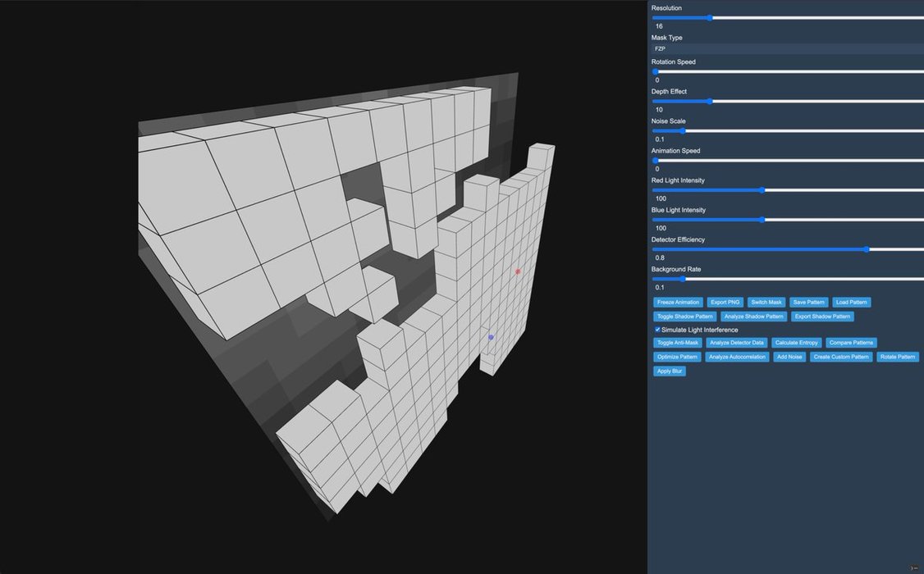This screenshot has height=574, width=924.
Task: Click the Red Light Intensity slider handle
Action: point(762,190)
